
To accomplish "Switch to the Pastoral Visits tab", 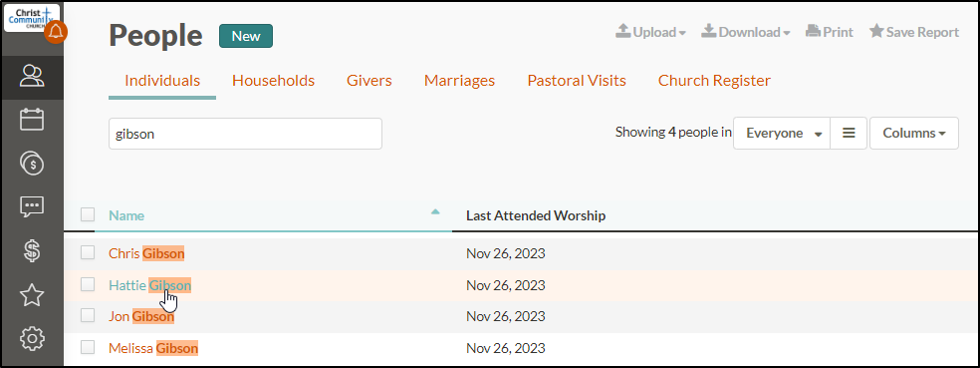I will tap(577, 81).
